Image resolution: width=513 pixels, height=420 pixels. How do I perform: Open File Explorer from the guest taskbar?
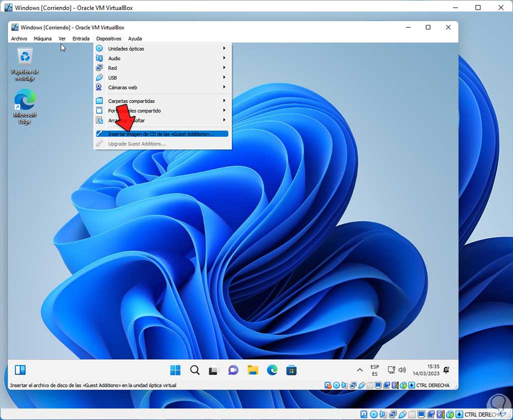[x=252, y=370]
